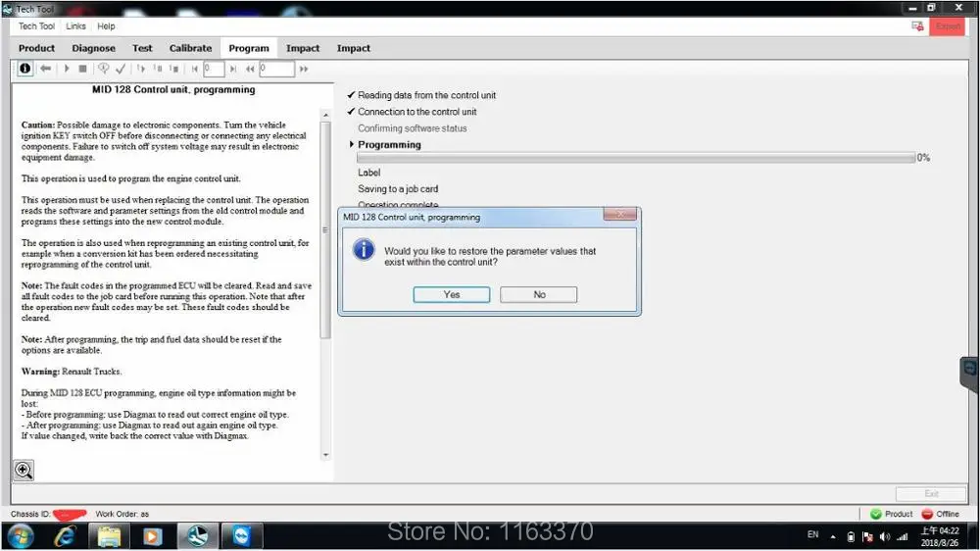The width and height of the screenshot is (980, 551).
Task: Close the MID 128 programming dialog
Action: pos(620,215)
